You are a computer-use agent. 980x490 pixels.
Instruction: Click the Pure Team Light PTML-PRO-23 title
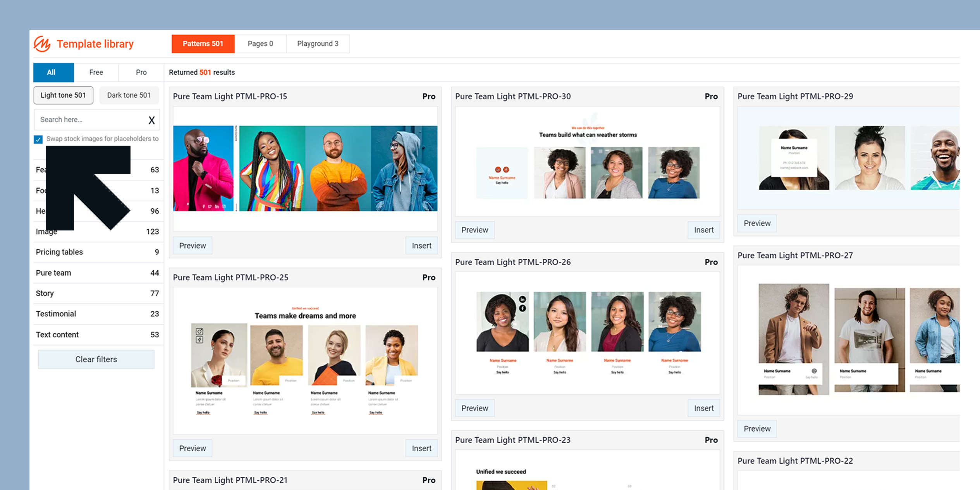[512, 440]
